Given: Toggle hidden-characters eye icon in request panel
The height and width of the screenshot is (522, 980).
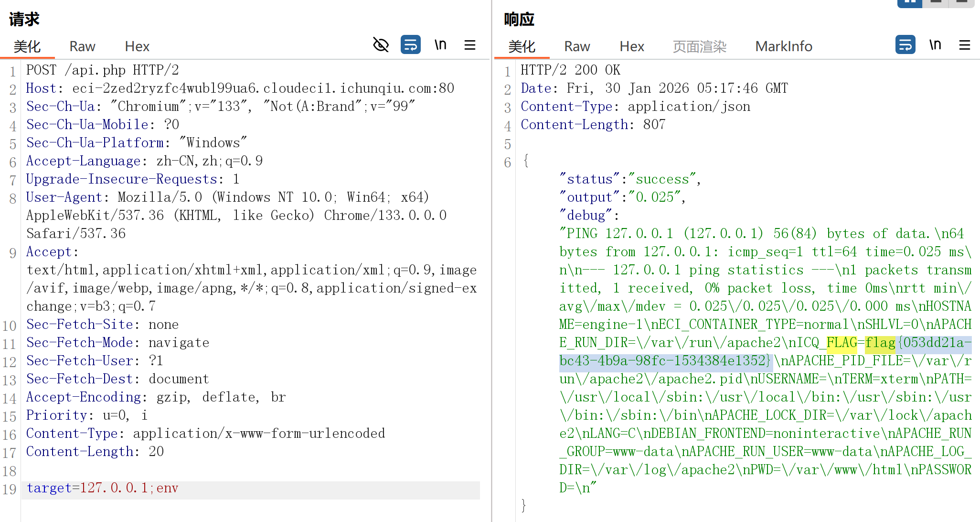Looking at the screenshot, I should tap(381, 45).
